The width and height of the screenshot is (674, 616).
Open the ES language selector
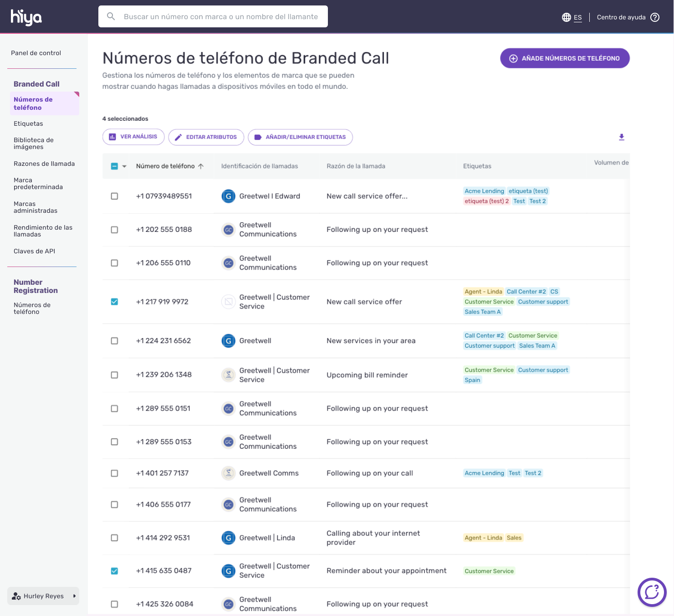(x=577, y=17)
